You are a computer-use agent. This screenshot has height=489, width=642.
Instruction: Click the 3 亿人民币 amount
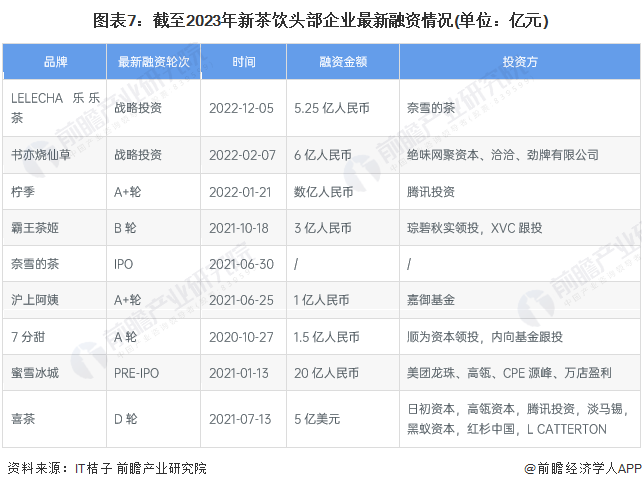(x=323, y=228)
